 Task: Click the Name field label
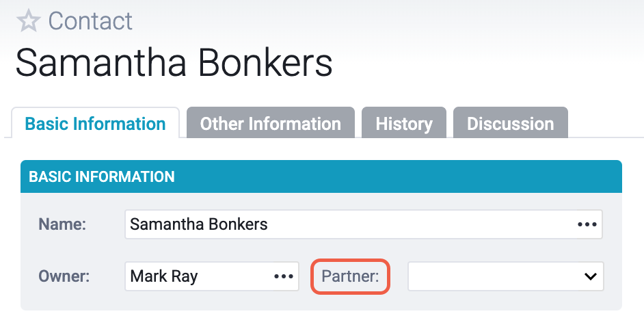(x=62, y=224)
